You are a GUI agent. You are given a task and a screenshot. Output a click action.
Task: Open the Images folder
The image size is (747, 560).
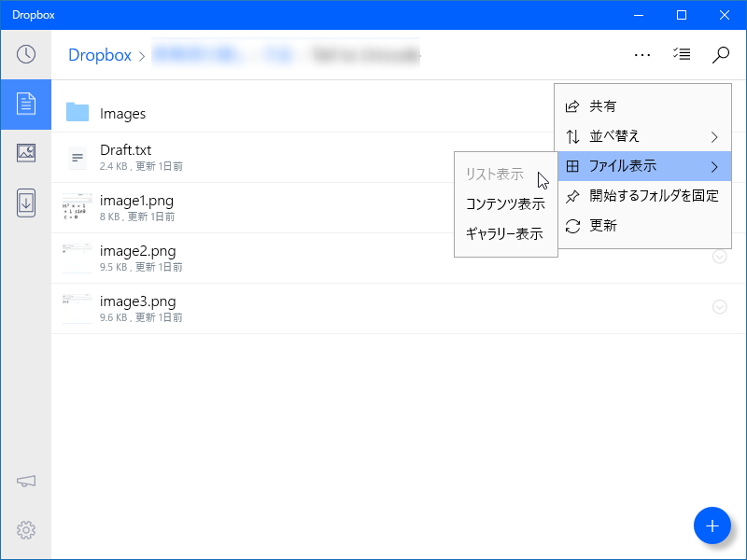click(122, 113)
